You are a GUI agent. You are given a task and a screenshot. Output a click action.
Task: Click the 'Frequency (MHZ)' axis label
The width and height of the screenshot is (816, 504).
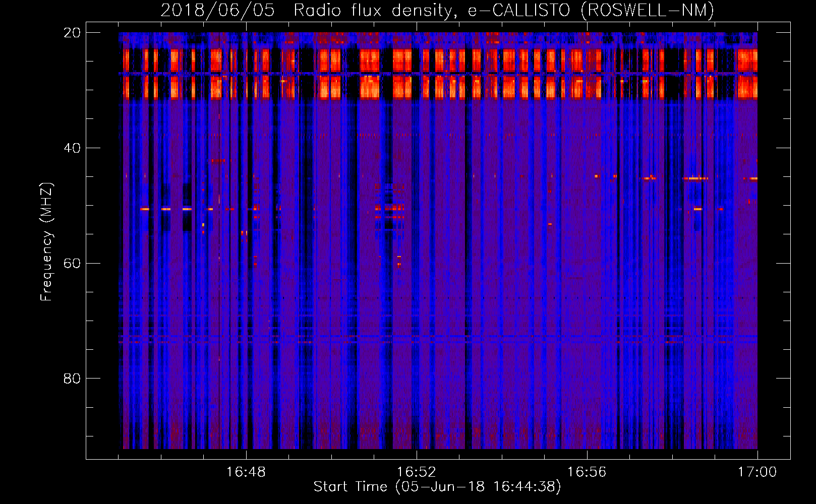click(46, 242)
